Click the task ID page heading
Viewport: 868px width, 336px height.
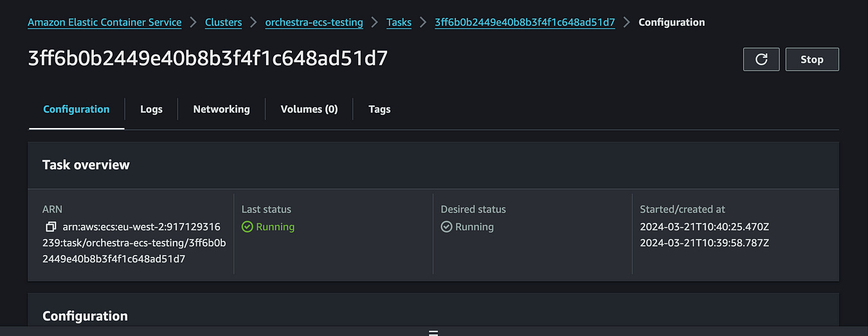pyautogui.click(x=208, y=59)
